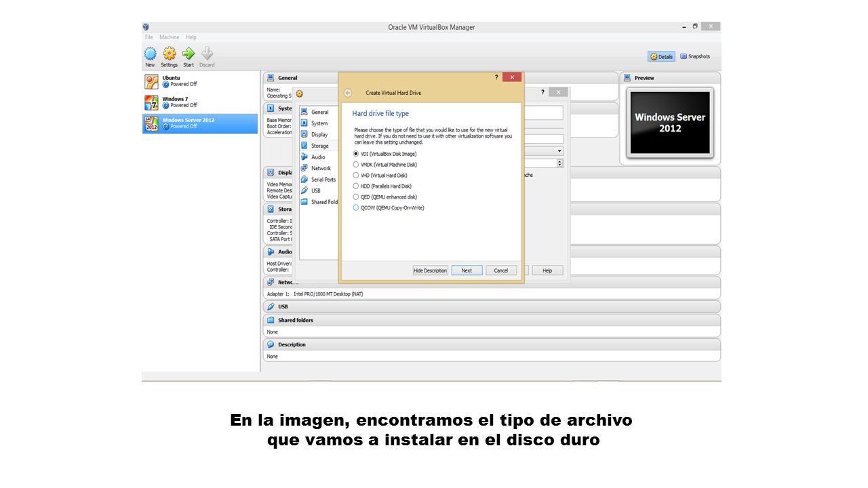Click the Display icon in Settings sidebar
868x488 pixels.
click(304, 134)
